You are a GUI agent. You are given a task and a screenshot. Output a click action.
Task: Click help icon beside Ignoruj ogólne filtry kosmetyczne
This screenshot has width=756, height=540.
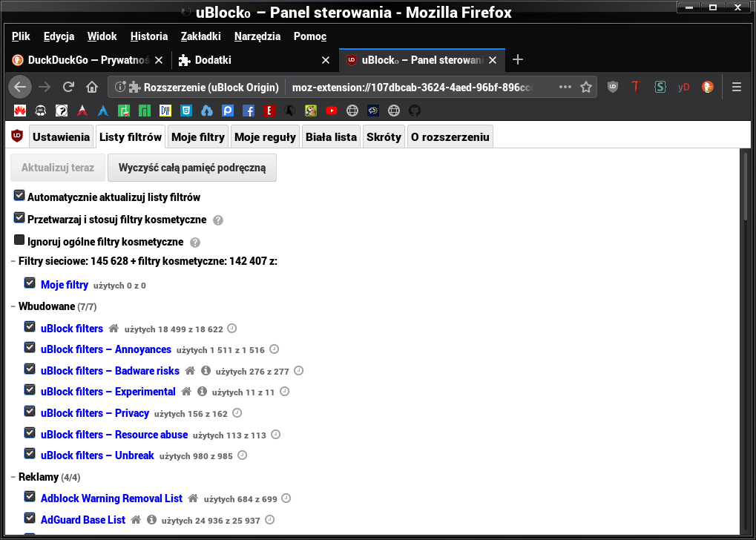pos(195,243)
